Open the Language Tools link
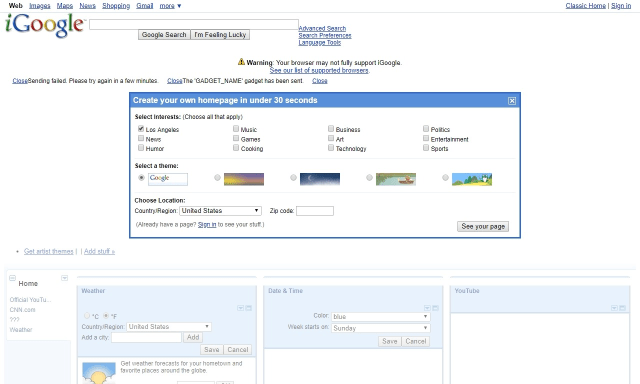Image resolution: width=640 pixels, height=384 pixels. click(320, 42)
